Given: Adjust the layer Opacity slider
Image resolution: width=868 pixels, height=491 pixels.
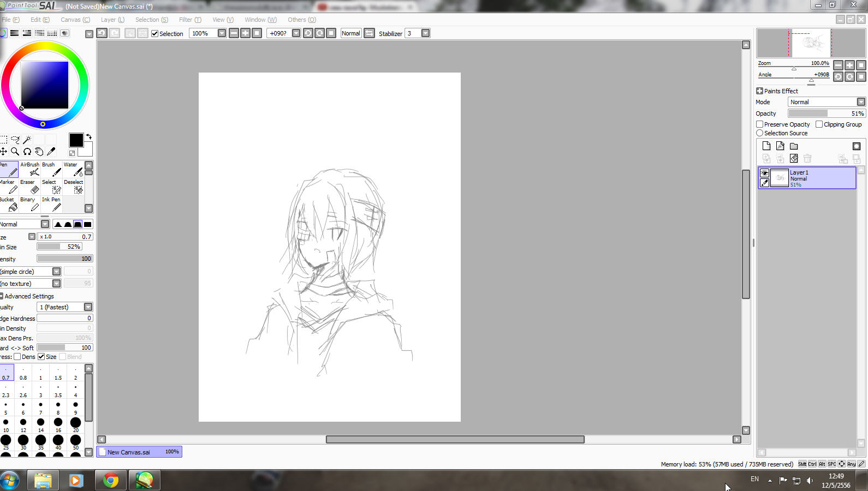Looking at the screenshot, I should click(827, 113).
